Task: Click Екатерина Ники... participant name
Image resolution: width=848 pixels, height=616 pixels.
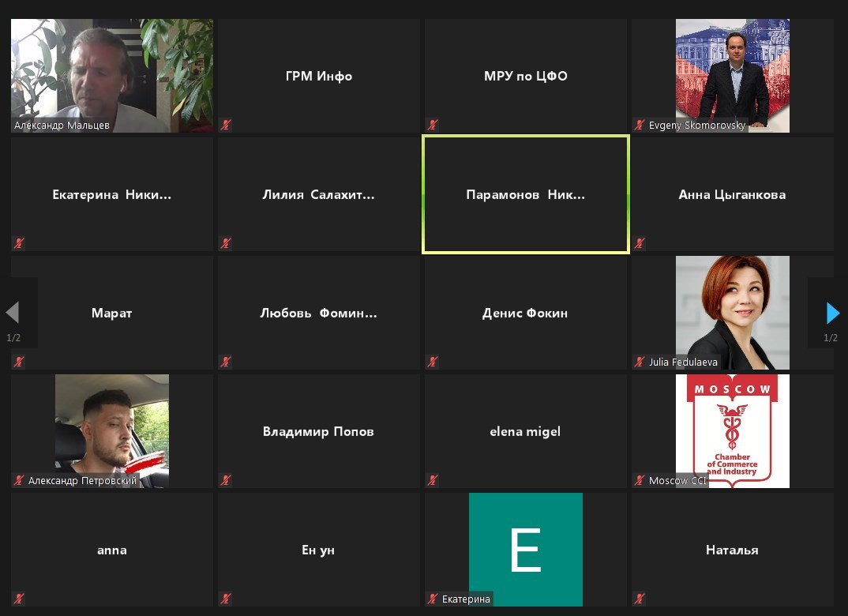Action: pos(112,195)
